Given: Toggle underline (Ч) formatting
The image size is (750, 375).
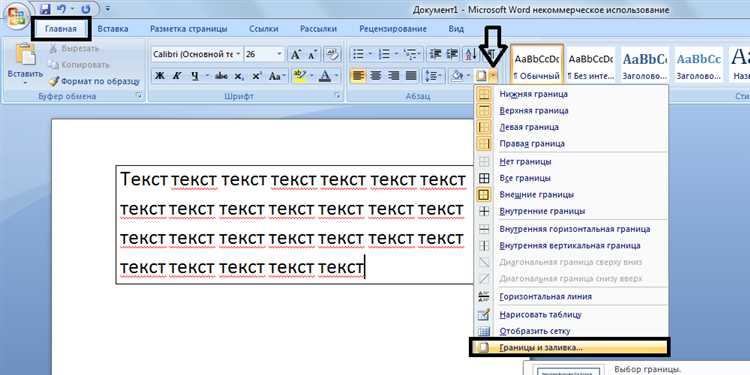Looking at the screenshot, I should coord(195,76).
